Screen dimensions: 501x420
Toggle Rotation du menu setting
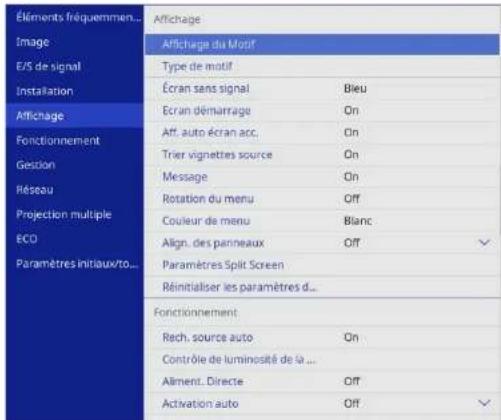point(322,198)
